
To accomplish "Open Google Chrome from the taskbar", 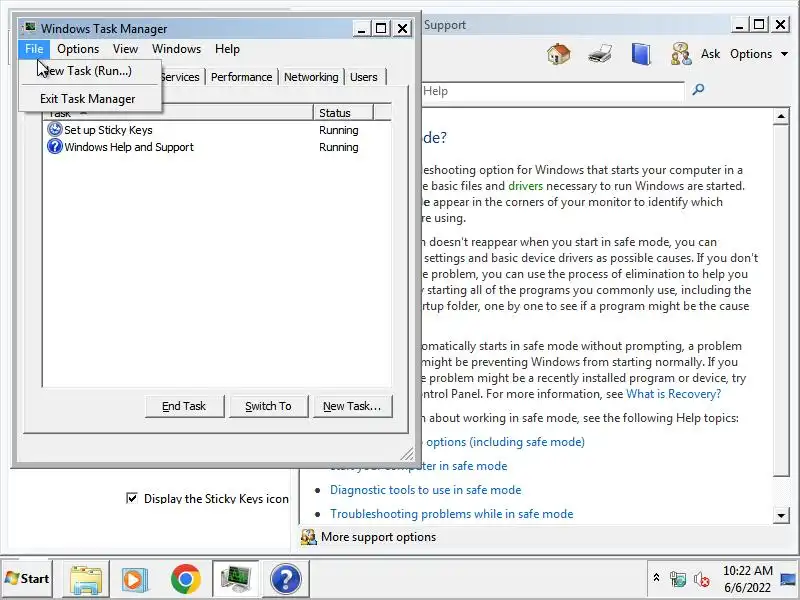I will pyautogui.click(x=186, y=579).
